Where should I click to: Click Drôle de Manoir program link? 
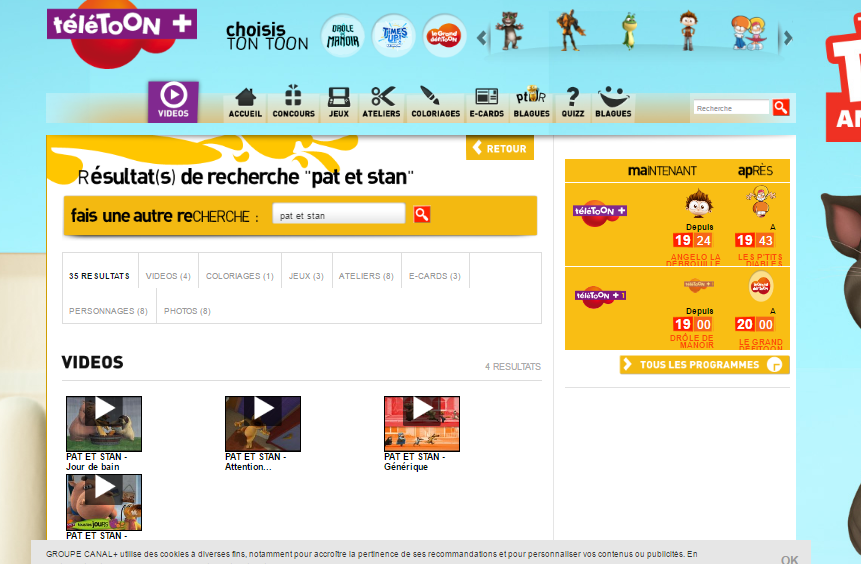692,341
